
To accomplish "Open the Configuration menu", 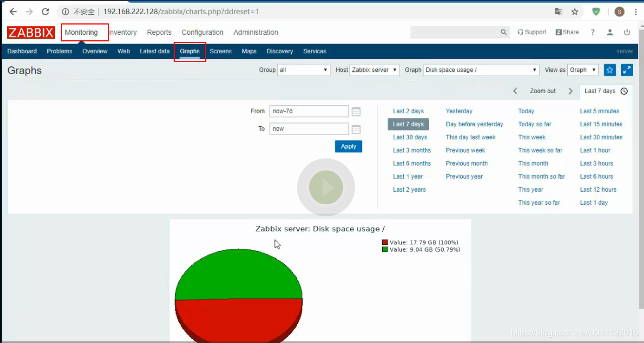I will tap(203, 32).
